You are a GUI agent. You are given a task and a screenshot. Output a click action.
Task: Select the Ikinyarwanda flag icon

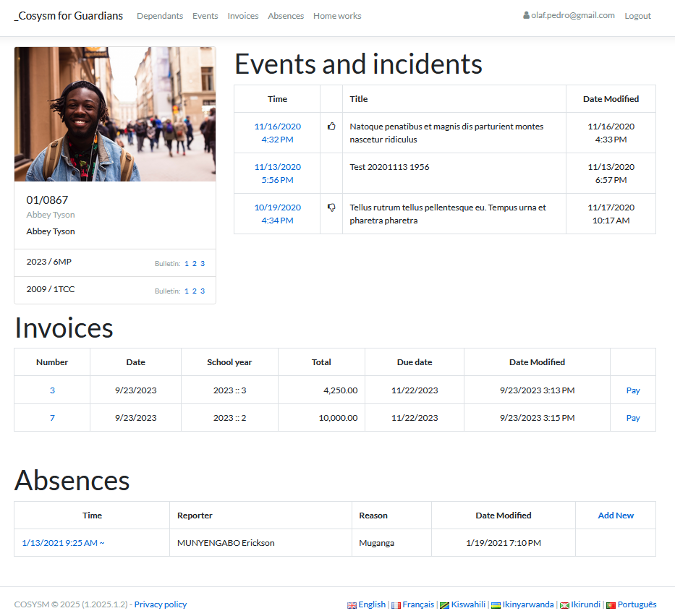pos(496,605)
